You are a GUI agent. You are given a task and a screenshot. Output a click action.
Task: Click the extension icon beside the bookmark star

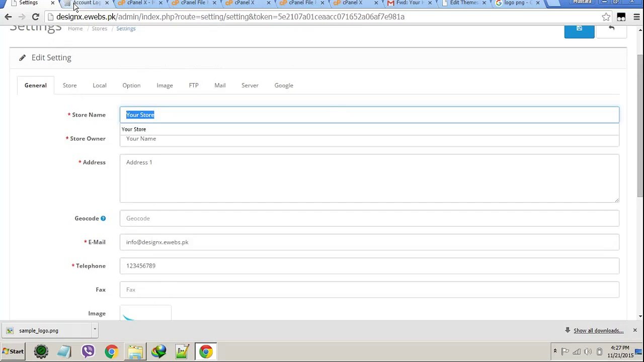click(x=621, y=17)
